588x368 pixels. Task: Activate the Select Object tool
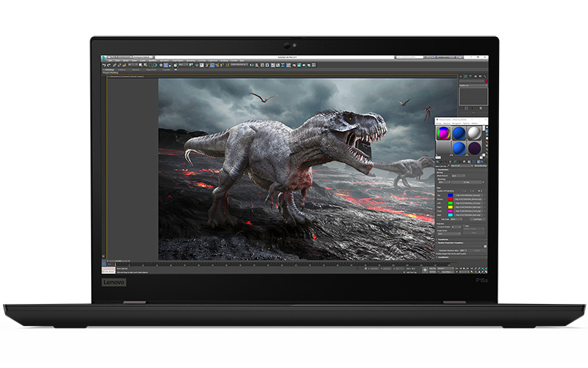click(x=140, y=65)
